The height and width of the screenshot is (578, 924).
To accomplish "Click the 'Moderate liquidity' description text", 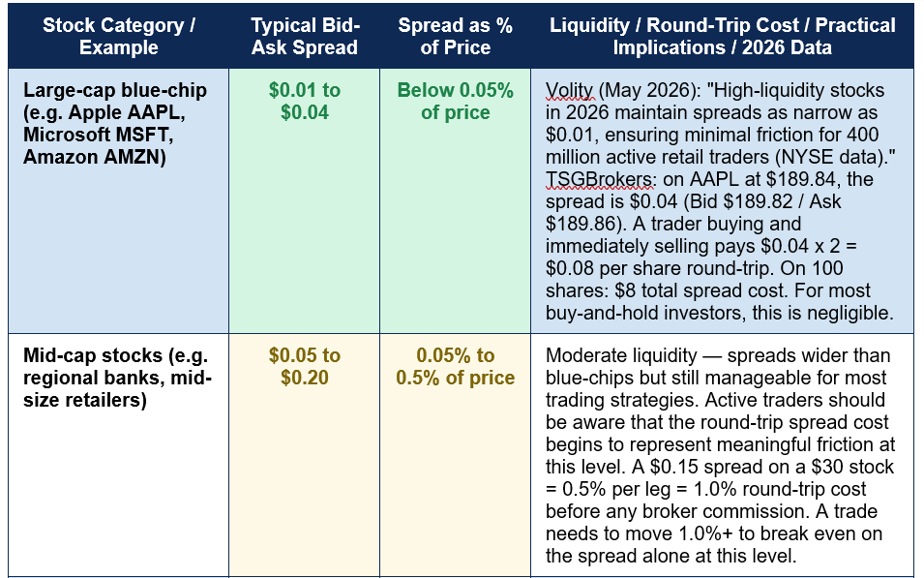I will 621,355.
